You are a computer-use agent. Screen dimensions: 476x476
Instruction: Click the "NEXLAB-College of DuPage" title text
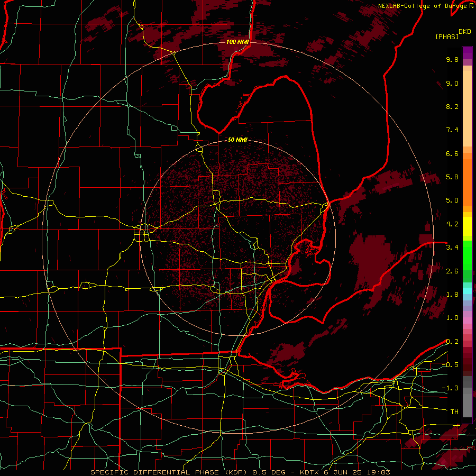coord(422,6)
